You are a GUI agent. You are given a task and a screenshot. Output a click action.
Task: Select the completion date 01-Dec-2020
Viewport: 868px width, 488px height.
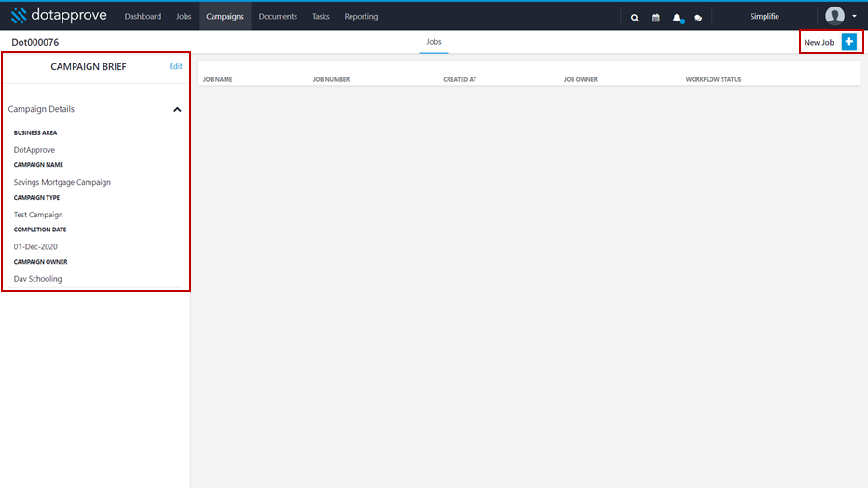click(x=35, y=246)
